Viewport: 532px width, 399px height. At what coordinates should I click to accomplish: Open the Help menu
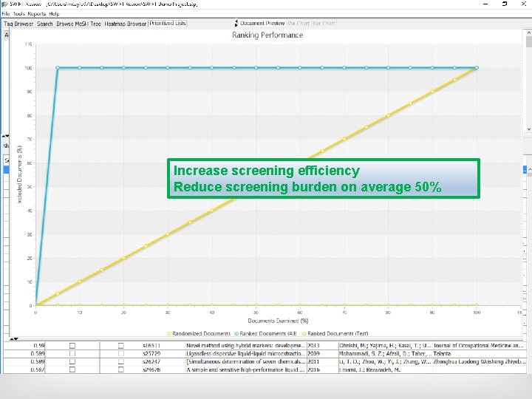coord(54,14)
